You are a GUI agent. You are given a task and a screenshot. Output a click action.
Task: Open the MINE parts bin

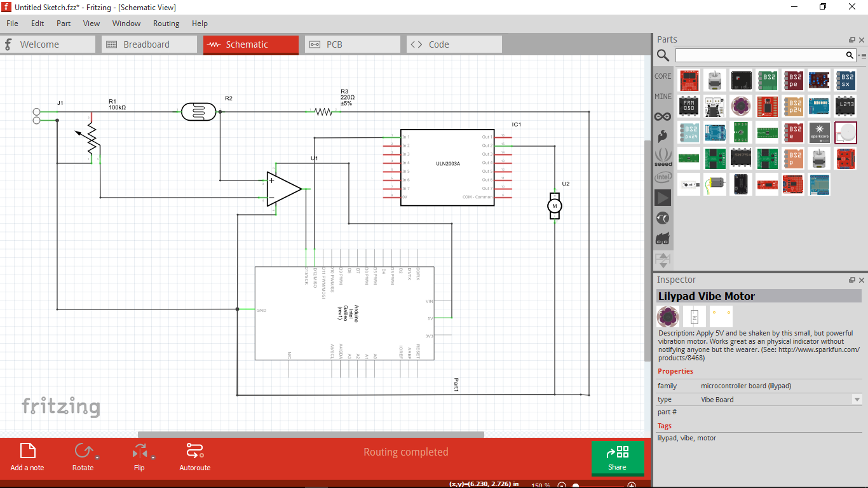[663, 97]
